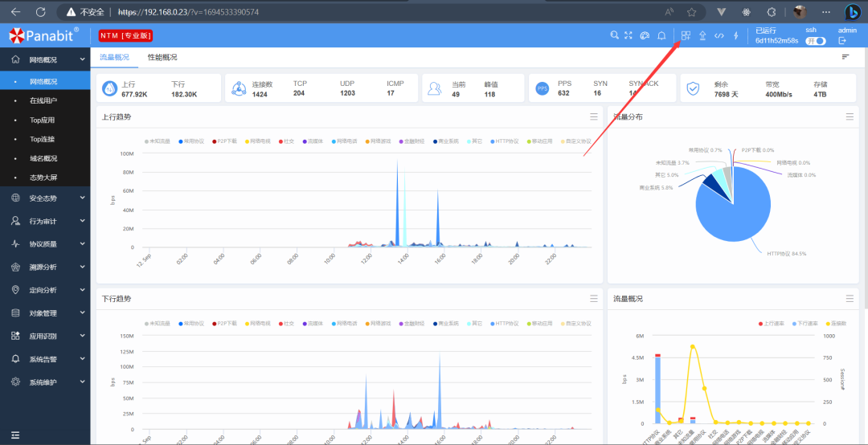
Task: Expand the 应用识别 sidebar menu
Action: tap(45, 336)
